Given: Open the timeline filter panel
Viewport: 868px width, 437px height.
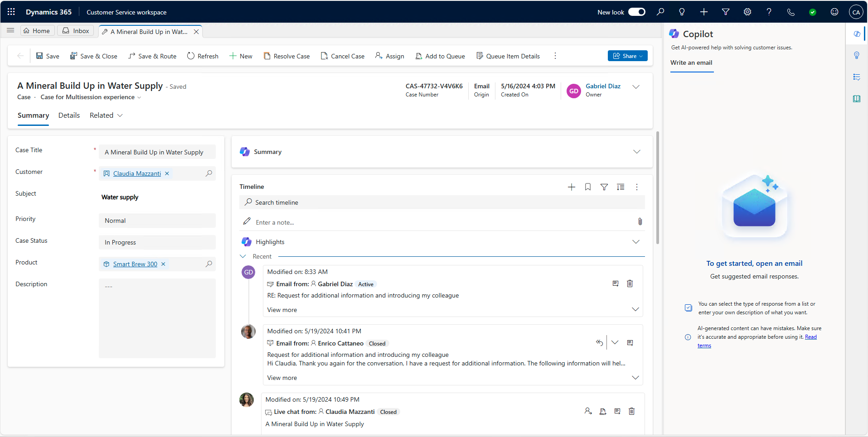Looking at the screenshot, I should [x=604, y=187].
